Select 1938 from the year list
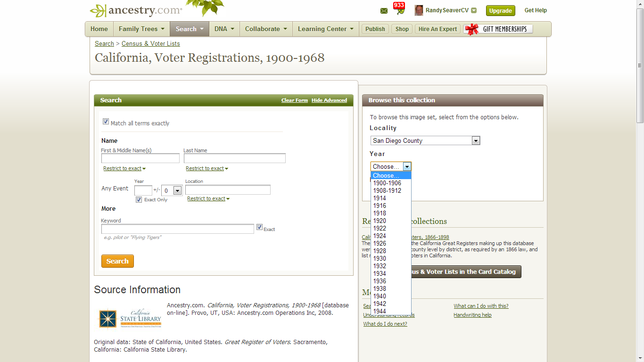Viewport: 644px width, 362px height. point(391,288)
